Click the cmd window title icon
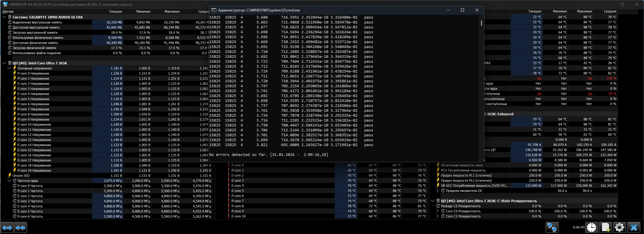This screenshot has width=644, height=234. 213,10
